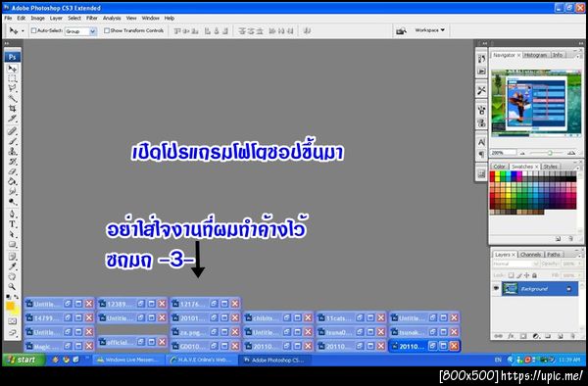This screenshot has height=386, width=588.
Task: Open the Actions panel icon in dock
Action: [481, 71]
